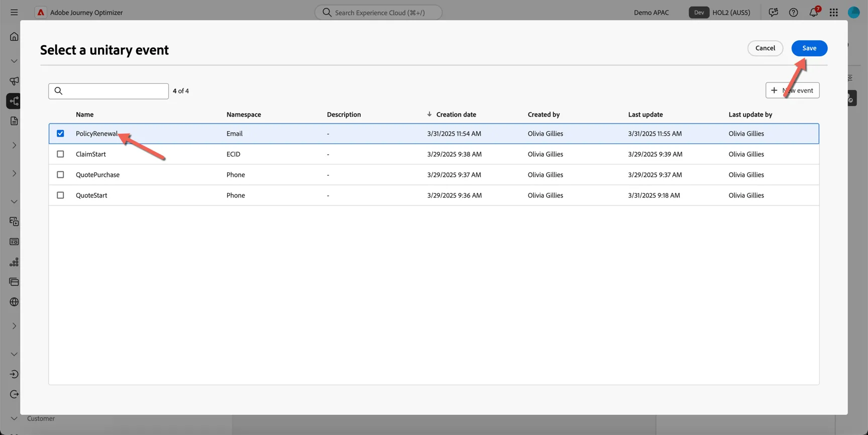Open the Help question mark icon

pyautogui.click(x=793, y=12)
